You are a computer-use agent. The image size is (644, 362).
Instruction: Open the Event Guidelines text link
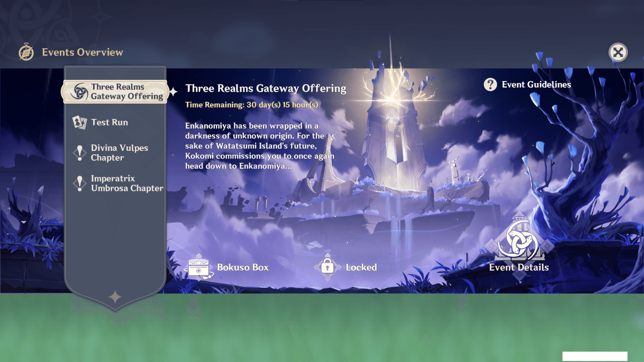536,85
